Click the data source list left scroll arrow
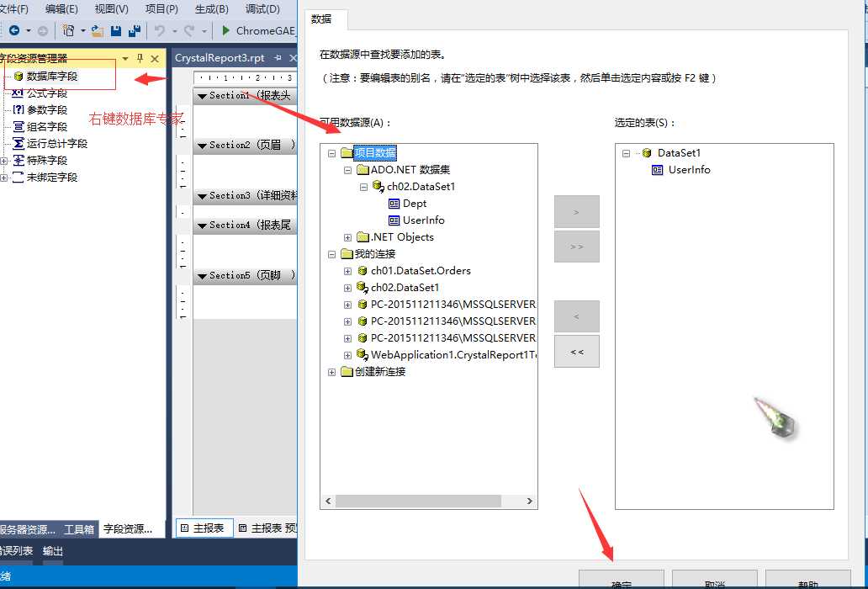Image resolution: width=868 pixels, height=589 pixels. (x=328, y=501)
